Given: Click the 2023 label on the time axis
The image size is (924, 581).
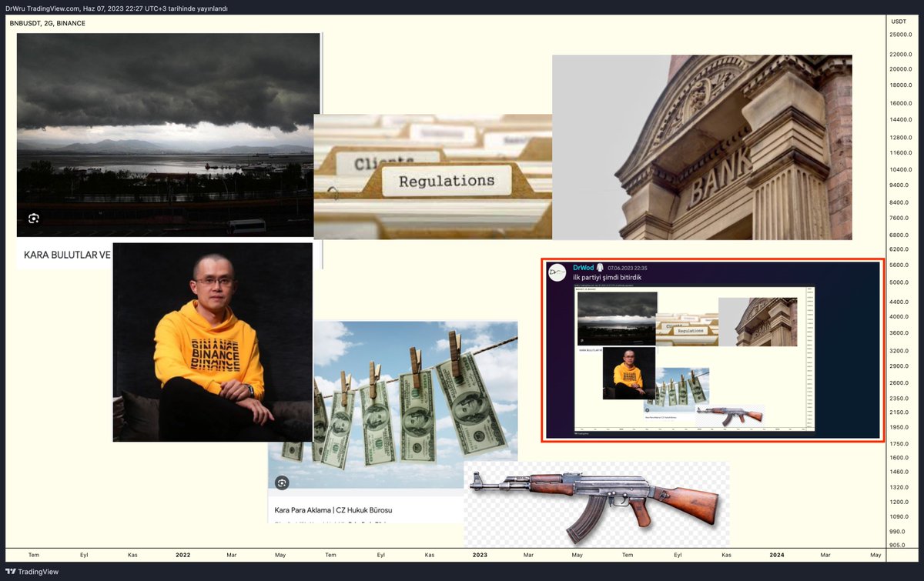Looking at the screenshot, I should pyautogui.click(x=480, y=555).
